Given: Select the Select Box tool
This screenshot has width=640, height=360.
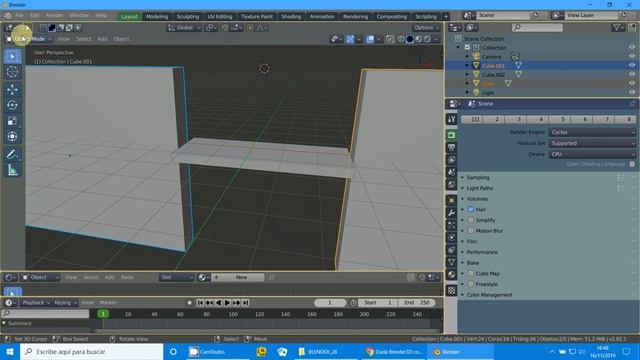Looking at the screenshot, I should coord(13,56).
